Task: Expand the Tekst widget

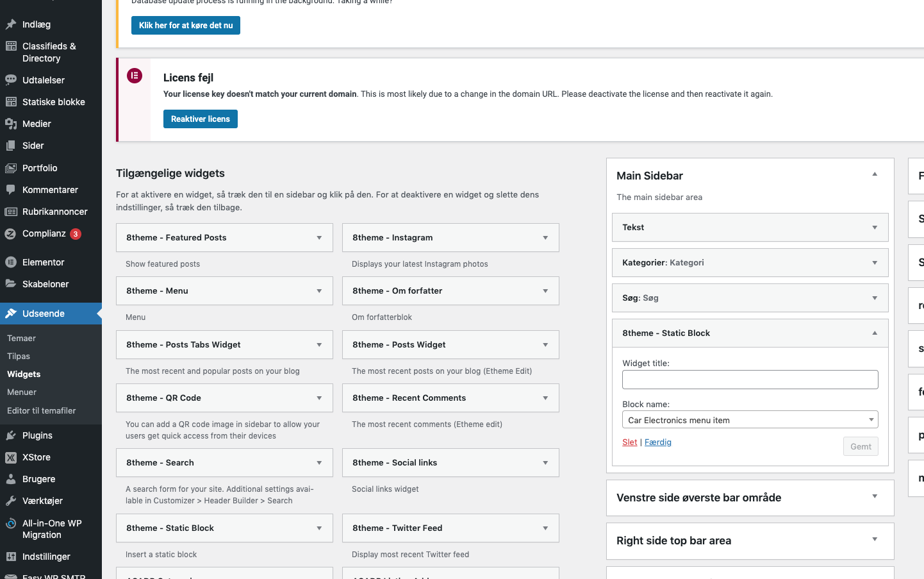Action: [x=874, y=228]
